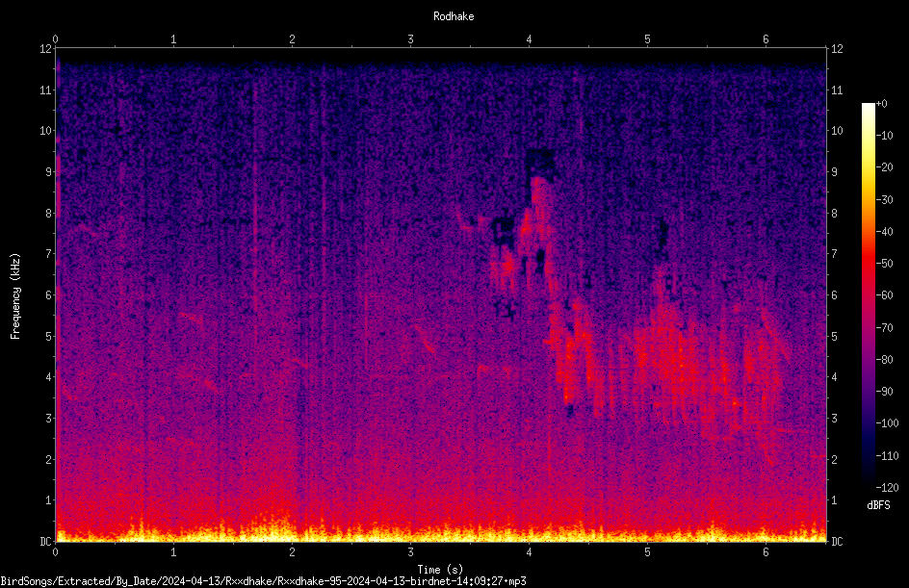The image size is (909, 588).
Task: Click the +0 label on color scale
Action: (x=881, y=104)
